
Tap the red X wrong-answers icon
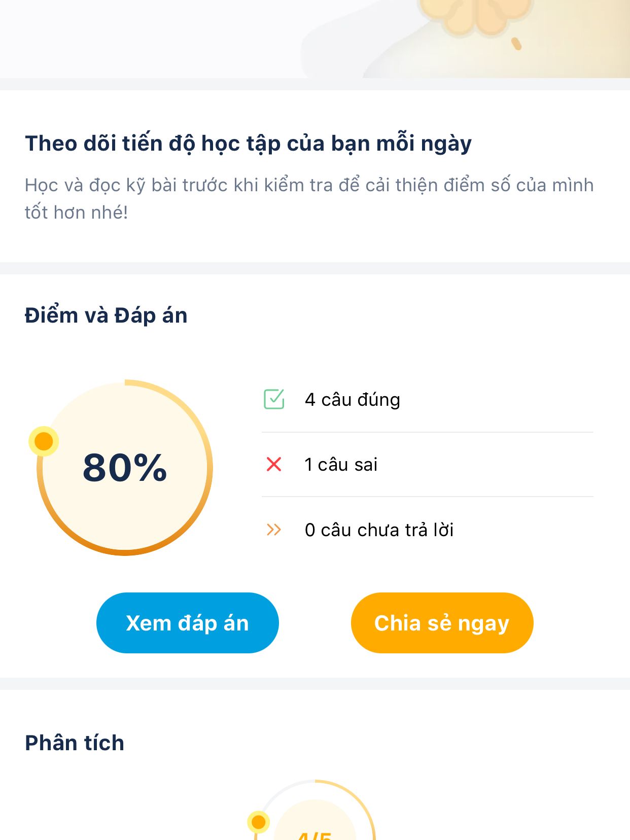(x=274, y=464)
